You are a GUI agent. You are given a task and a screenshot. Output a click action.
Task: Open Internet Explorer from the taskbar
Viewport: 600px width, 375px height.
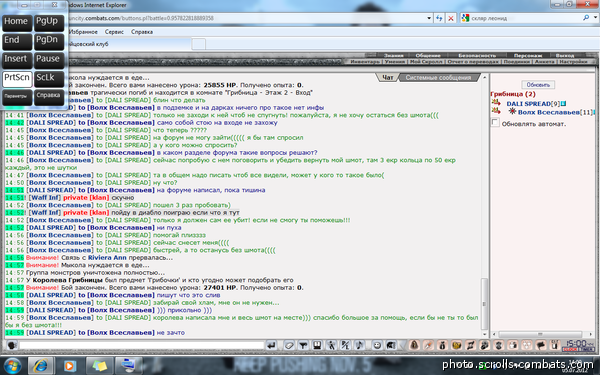(x=41, y=365)
